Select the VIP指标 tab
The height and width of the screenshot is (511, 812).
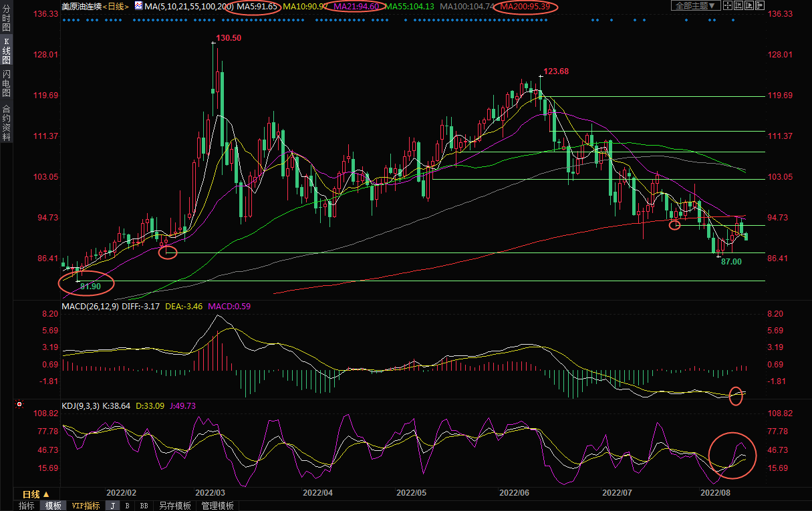(86, 506)
